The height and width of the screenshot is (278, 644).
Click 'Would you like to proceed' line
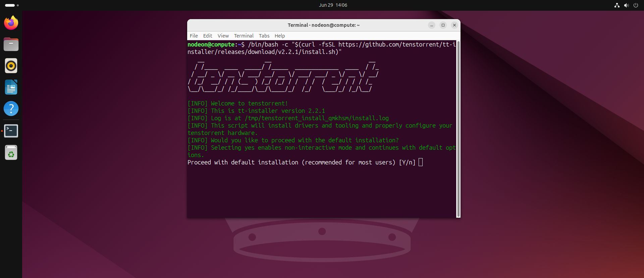293,140
